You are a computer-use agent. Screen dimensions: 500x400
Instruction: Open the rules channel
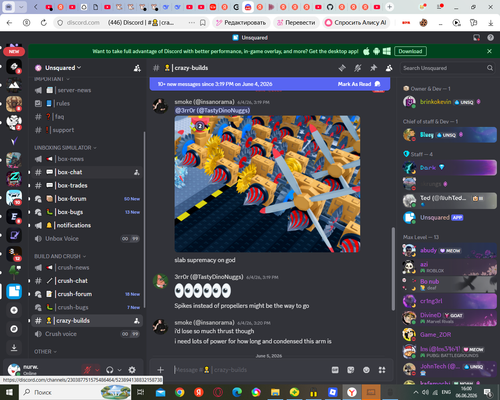click(x=87, y=103)
